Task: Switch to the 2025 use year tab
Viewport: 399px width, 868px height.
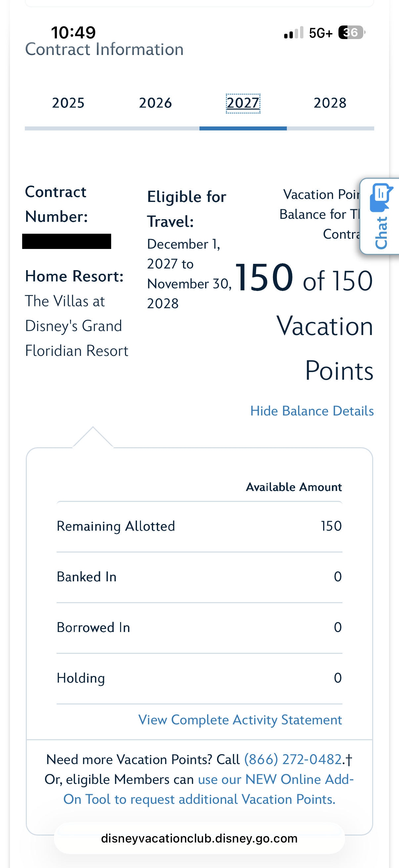Action: [x=68, y=103]
